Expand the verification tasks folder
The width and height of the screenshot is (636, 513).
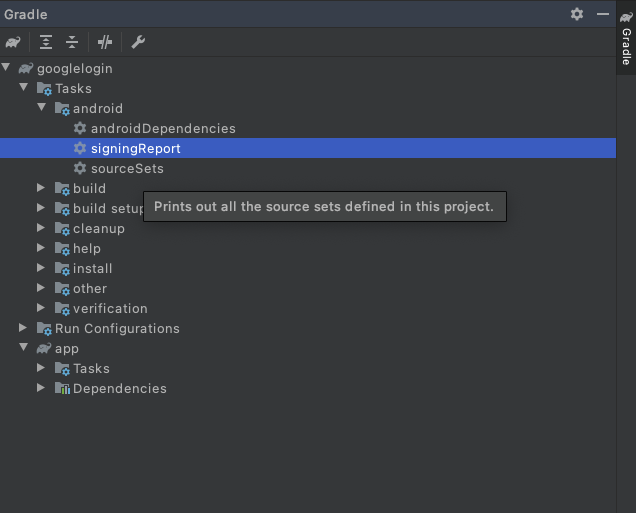(41, 307)
